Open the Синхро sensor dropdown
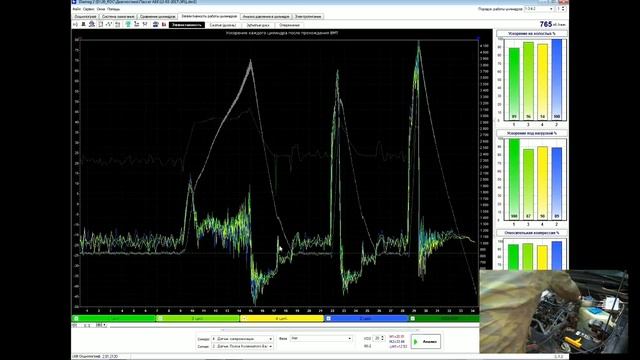 pos(242,339)
